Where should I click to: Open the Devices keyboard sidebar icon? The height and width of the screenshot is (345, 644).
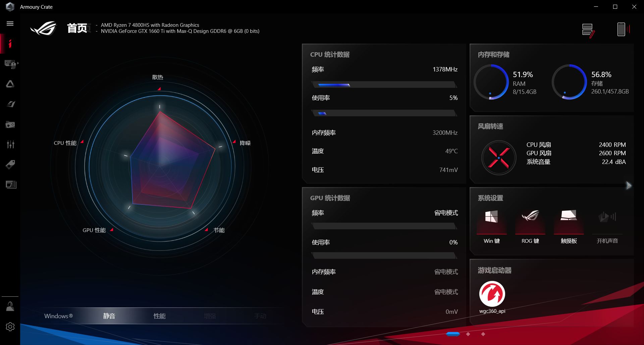point(10,64)
